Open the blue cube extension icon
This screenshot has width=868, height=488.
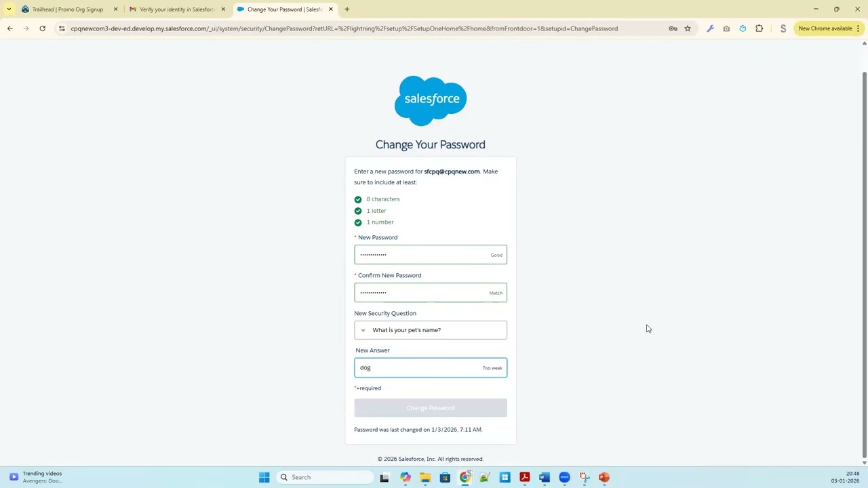[743, 28]
